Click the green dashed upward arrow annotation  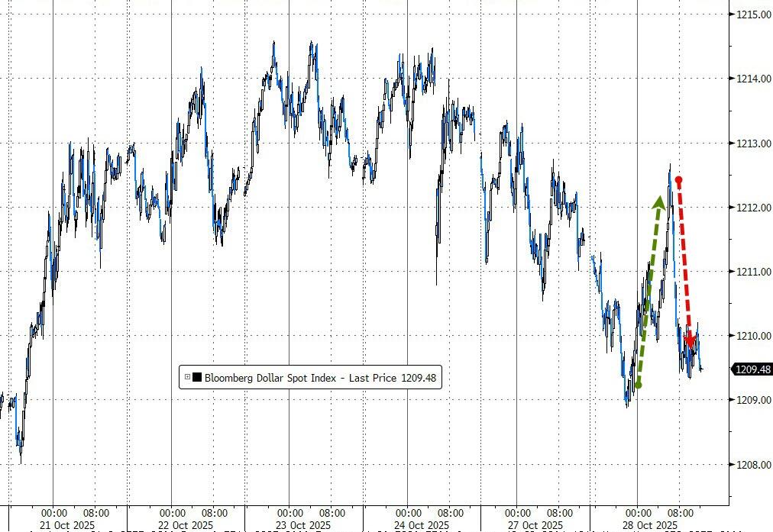coord(649,290)
